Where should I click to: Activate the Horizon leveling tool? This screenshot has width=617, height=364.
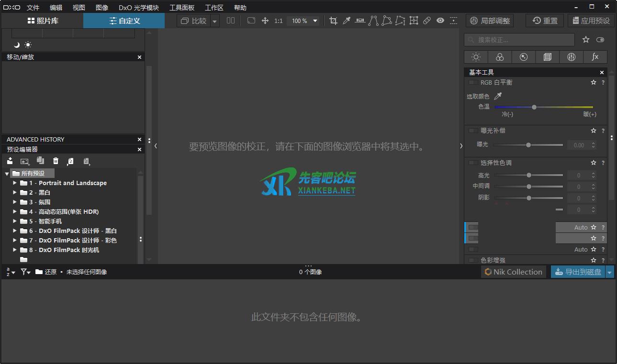[360, 21]
